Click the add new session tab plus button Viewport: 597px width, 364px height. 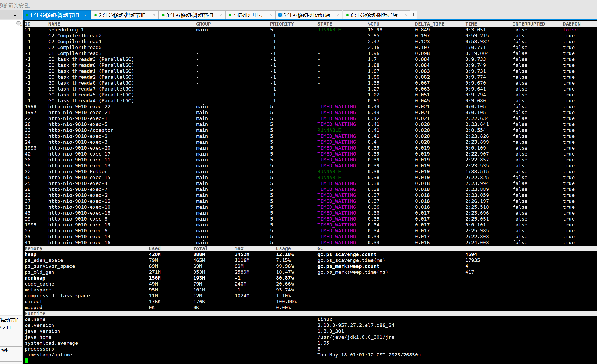coord(414,15)
